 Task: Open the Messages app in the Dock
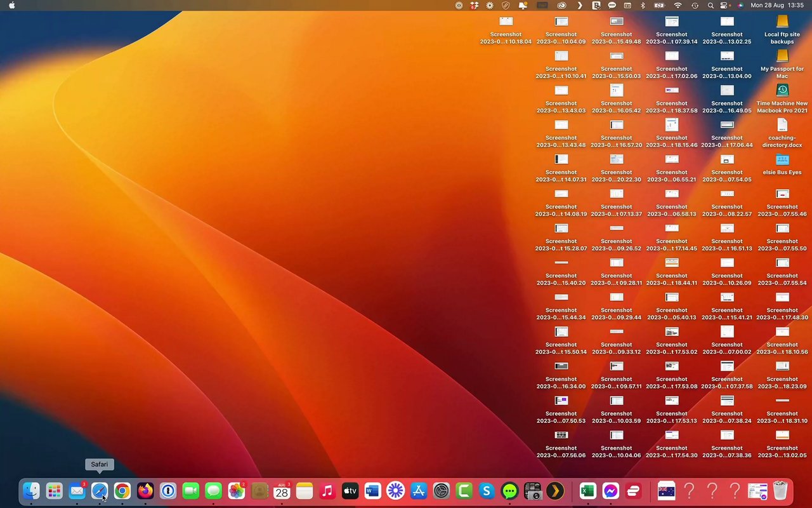tap(214, 491)
